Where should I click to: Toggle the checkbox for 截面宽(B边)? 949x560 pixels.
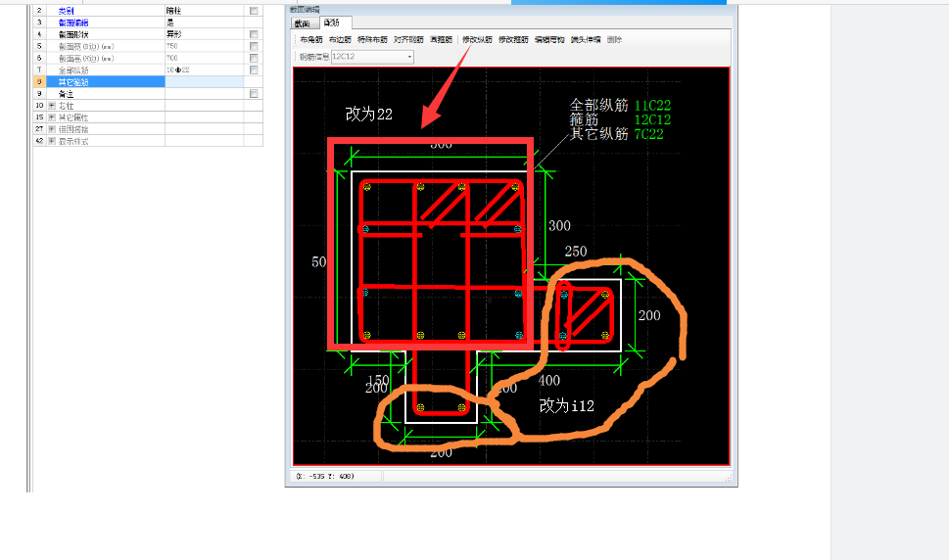[x=254, y=47]
